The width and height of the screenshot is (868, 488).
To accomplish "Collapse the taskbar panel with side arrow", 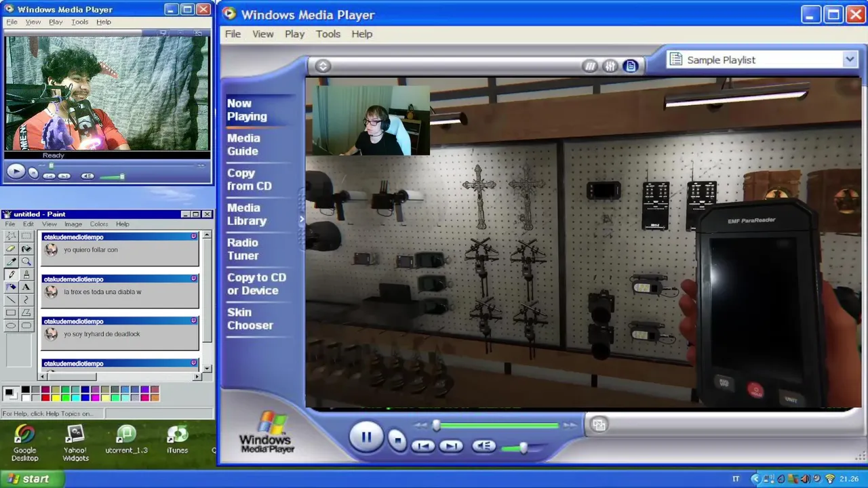I will 302,219.
